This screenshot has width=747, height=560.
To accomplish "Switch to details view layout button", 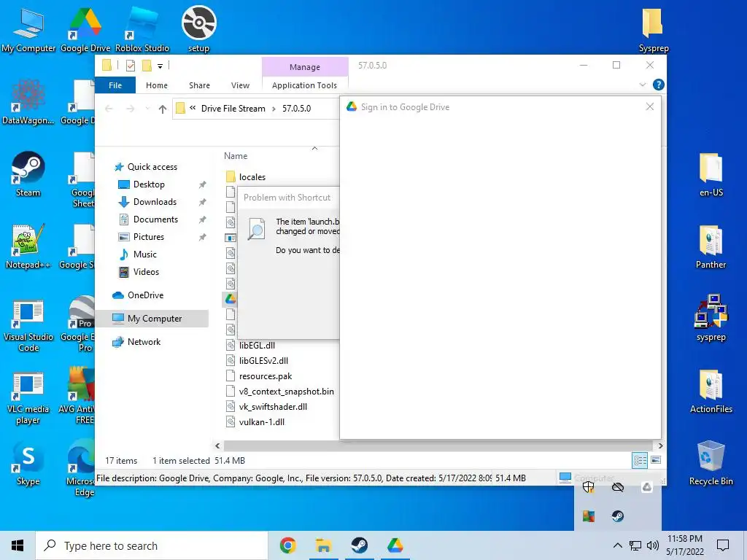I will tap(640, 460).
